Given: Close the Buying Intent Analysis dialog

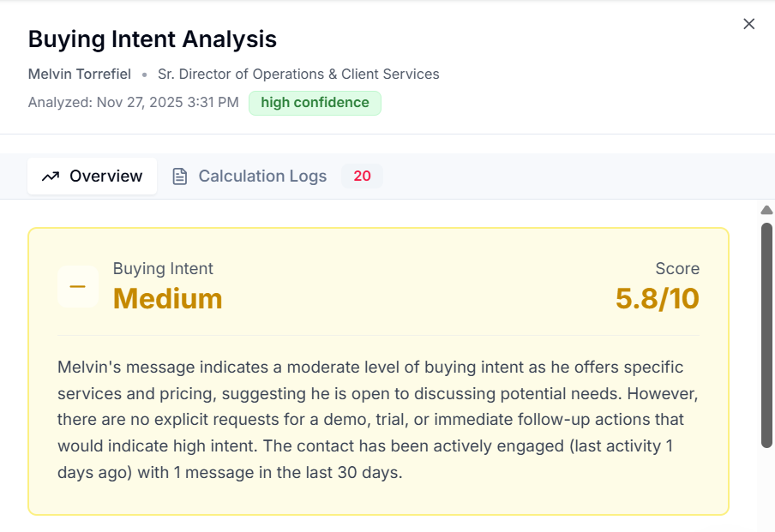Looking at the screenshot, I should [x=748, y=24].
